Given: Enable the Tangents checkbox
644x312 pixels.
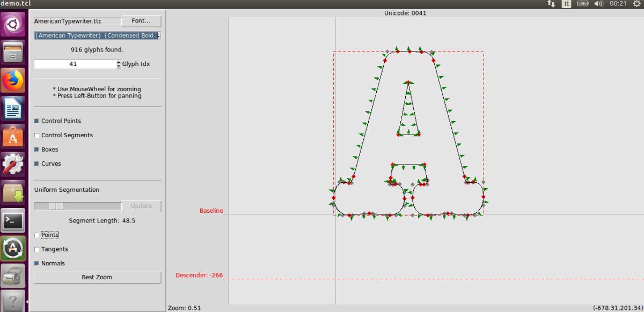Looking at the screenshot, I should (37, 249).
